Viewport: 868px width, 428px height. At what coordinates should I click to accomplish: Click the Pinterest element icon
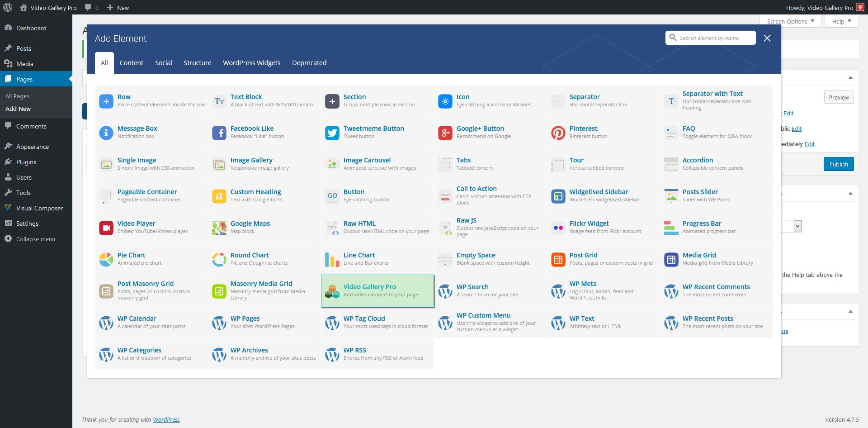coord(558,133)
